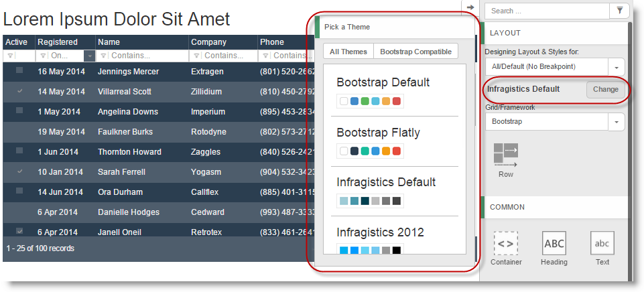Click the filter icon in Company column
This screenshot has height=292, width=644.
click(197, 56)
